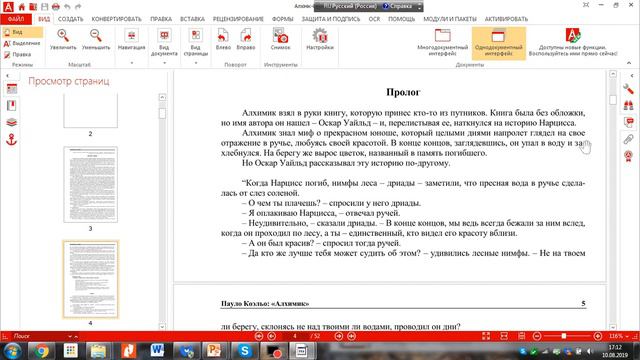
Task: Click the new features available promo button
Action: click(x=573, y=42)
